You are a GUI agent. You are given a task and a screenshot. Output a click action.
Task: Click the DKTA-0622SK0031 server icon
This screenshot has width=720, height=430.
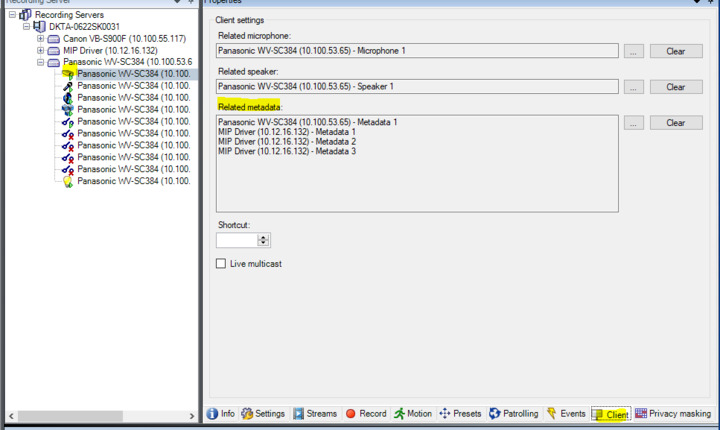coord(39,27)
